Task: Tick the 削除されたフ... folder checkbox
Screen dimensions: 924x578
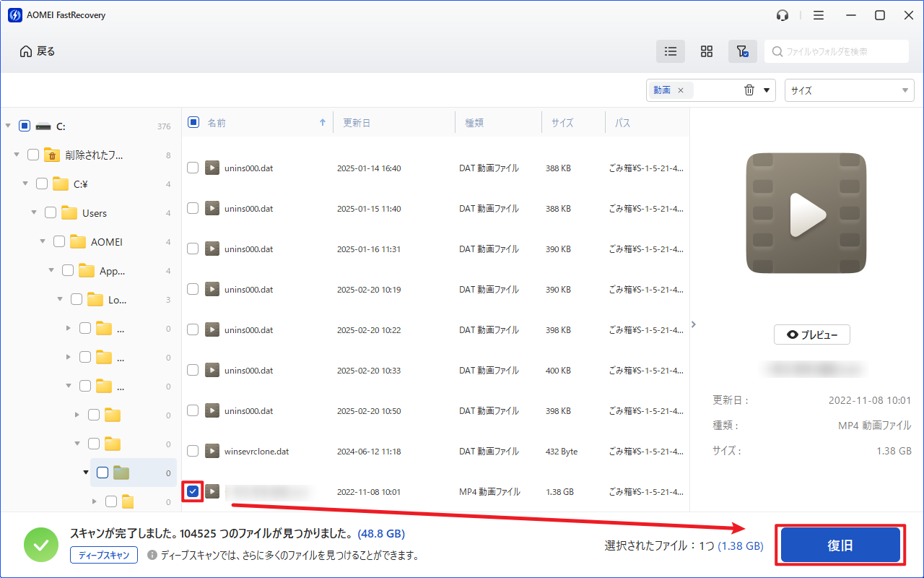Action: pos(33,155)
